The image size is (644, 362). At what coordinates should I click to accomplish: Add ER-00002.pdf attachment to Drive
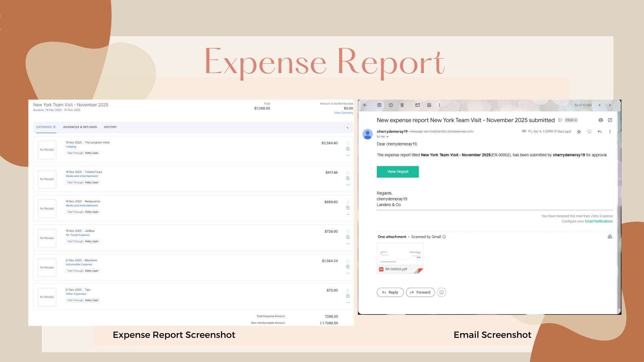click(x=610, y=237)
